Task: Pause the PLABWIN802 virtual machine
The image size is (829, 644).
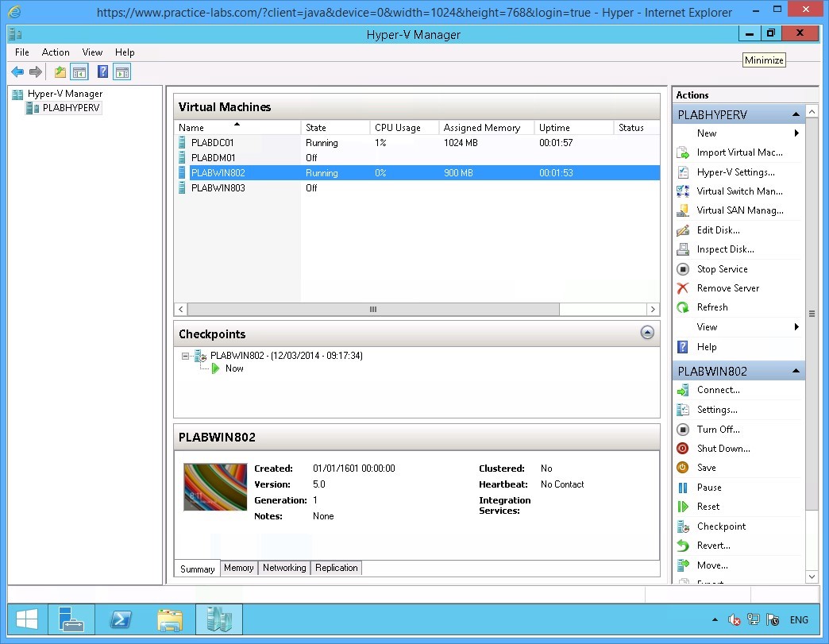Action: click(x=711, y=487)
